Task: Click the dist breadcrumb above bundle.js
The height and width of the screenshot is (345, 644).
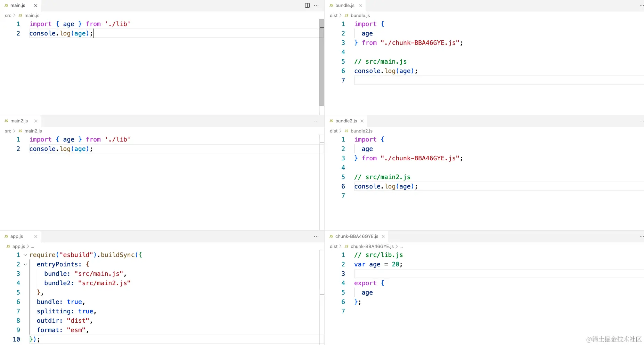Action: pos(334,16)
